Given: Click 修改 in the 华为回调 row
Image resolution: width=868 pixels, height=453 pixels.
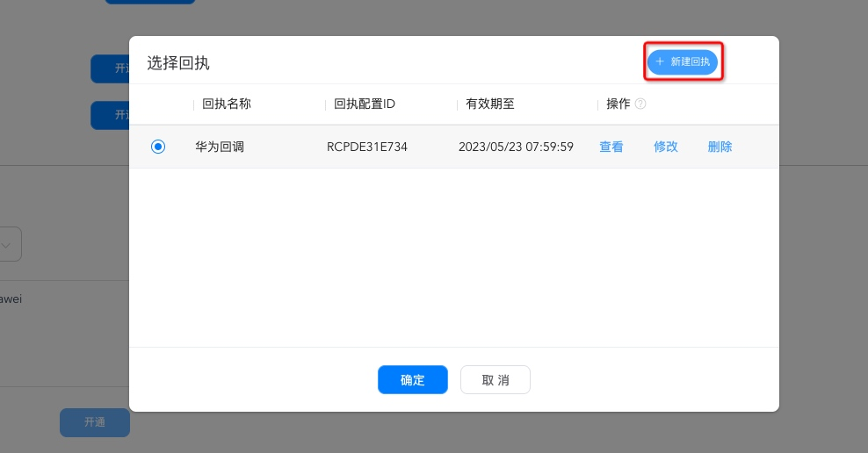Looking at the screenshot, I should click(x=666, y=147).
